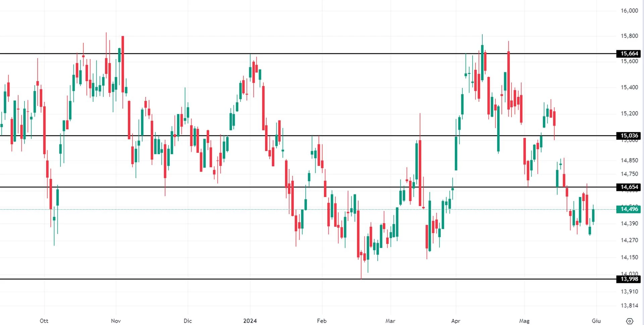Click the 13,814 price scale value
The image size is (644, 325).
629,306
